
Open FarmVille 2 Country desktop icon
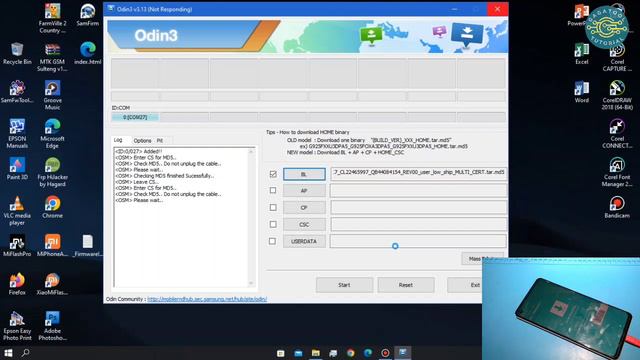(52, 18)
